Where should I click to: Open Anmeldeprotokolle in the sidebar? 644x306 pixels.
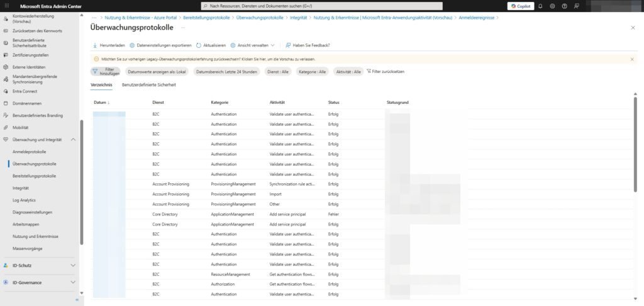tap(29, 152)
